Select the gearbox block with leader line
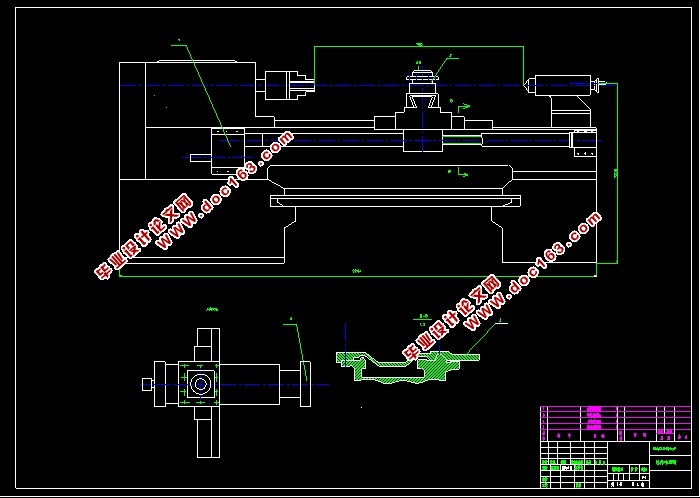This screenshot has width=700, height=498. pyautogui.click(x=228, y=151)
